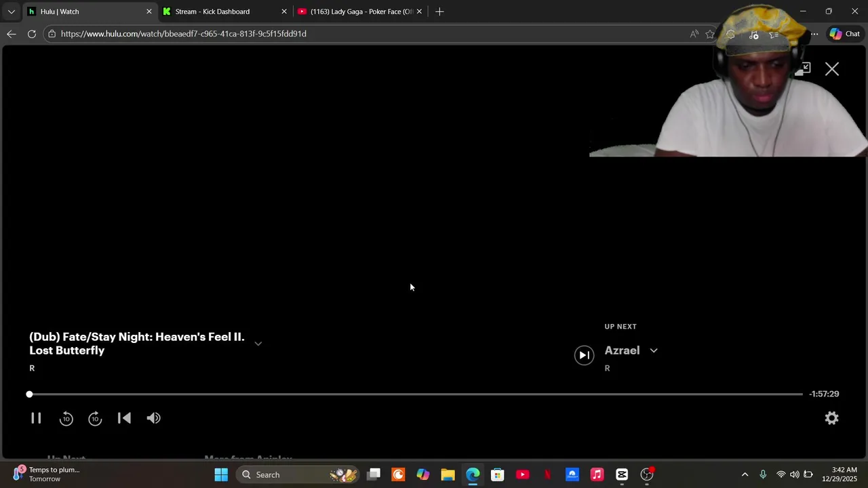Close the Kick Dashboard tab
The height and width of the screenshot is (488, 868).
coord(284,12)
